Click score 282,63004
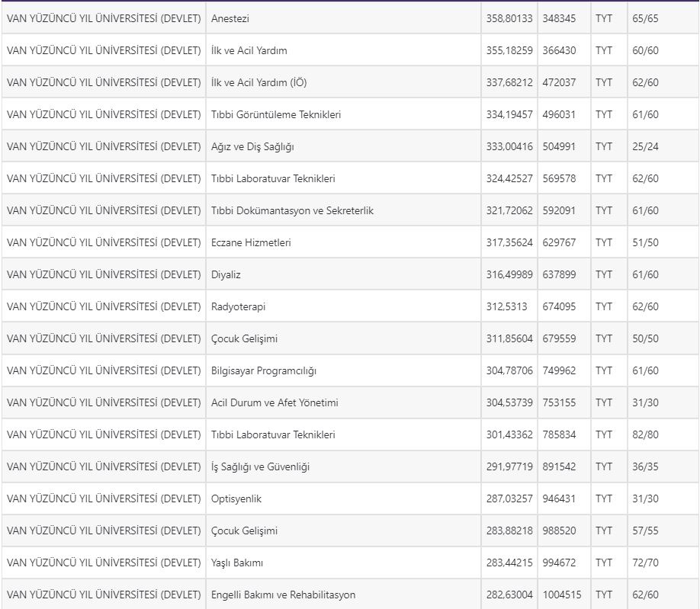 [x=509, y=595]
